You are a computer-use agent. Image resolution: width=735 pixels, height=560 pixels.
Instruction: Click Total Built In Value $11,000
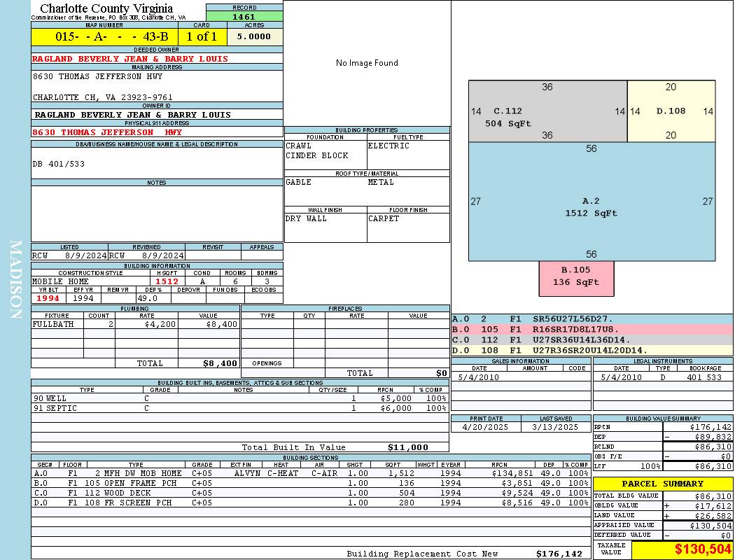pyautogui.click(x=408, y=447)
